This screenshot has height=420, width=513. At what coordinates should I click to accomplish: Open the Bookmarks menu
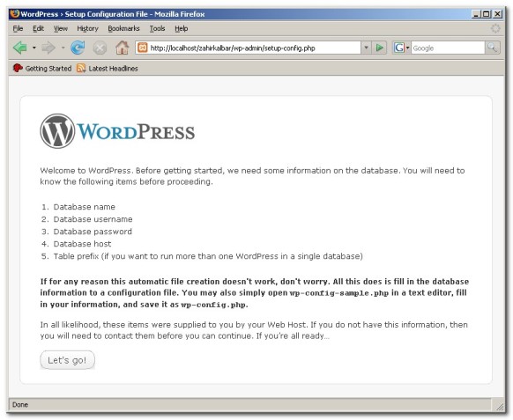(x=123, y=28)
